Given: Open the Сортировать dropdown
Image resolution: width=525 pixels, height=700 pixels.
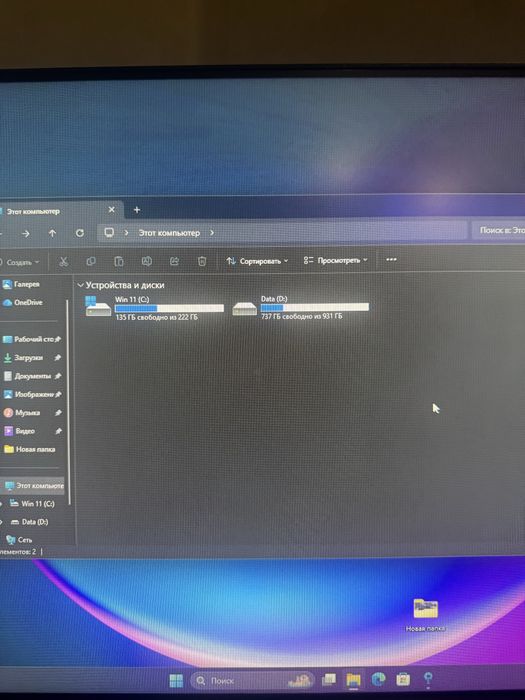Looking at the screenshot, I should coord(257,261).
